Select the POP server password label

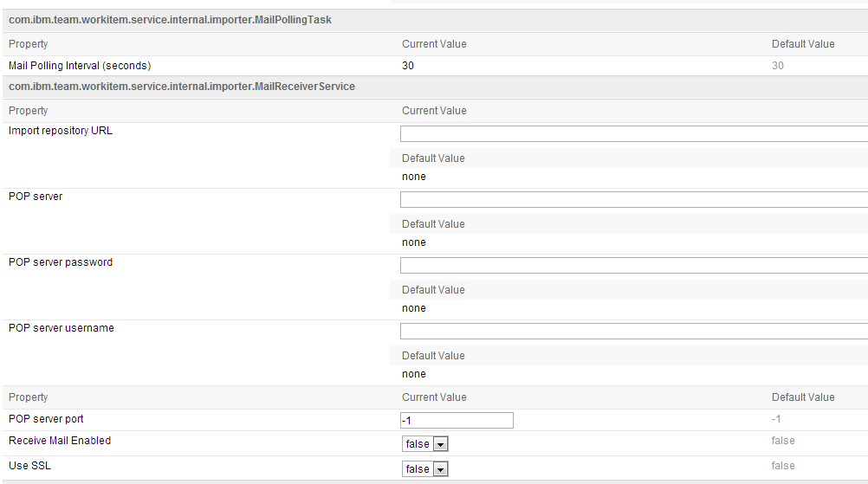[x=61, y=262]
